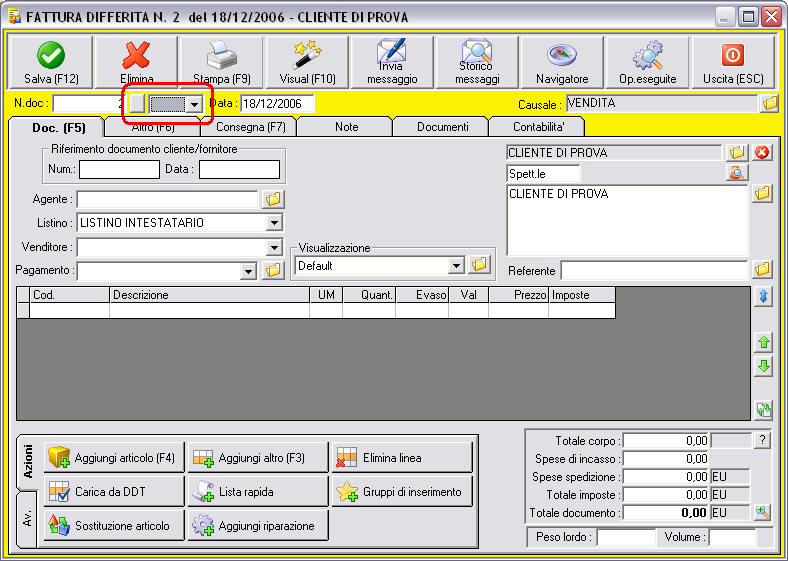This screenshot has height=561, width=788.
Task: Click Descrizione column header
Action: pos(210,295)
